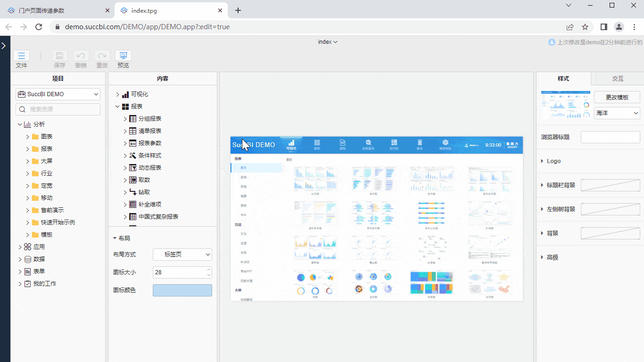Click the 撤销 undo icon
The width and height of the screenshot is (644, 362).
click(x=81, y=56)
